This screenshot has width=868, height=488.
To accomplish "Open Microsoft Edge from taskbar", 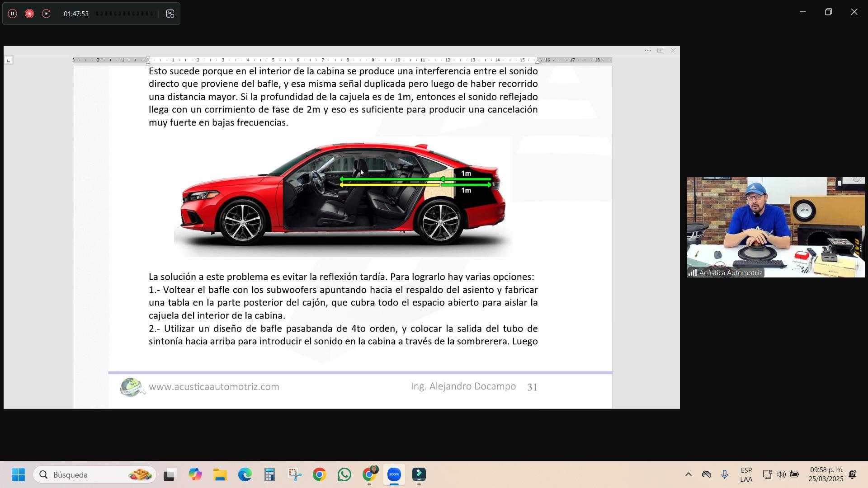I will click(x=245, y=475).
